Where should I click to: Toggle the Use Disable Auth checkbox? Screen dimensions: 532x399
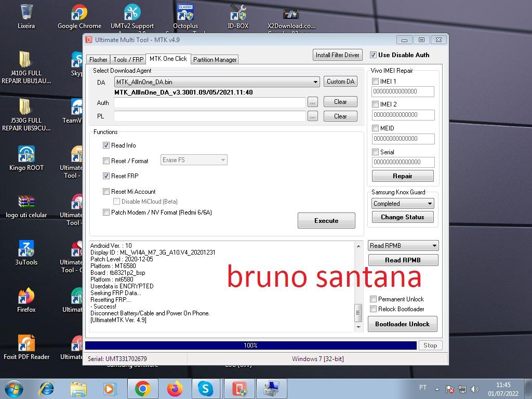(373, 55)
